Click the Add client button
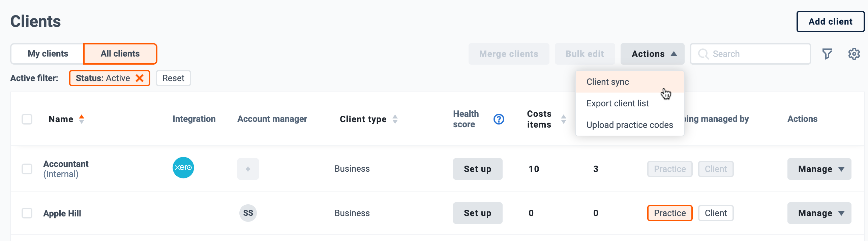868x241 pixels. pos(830,22)
